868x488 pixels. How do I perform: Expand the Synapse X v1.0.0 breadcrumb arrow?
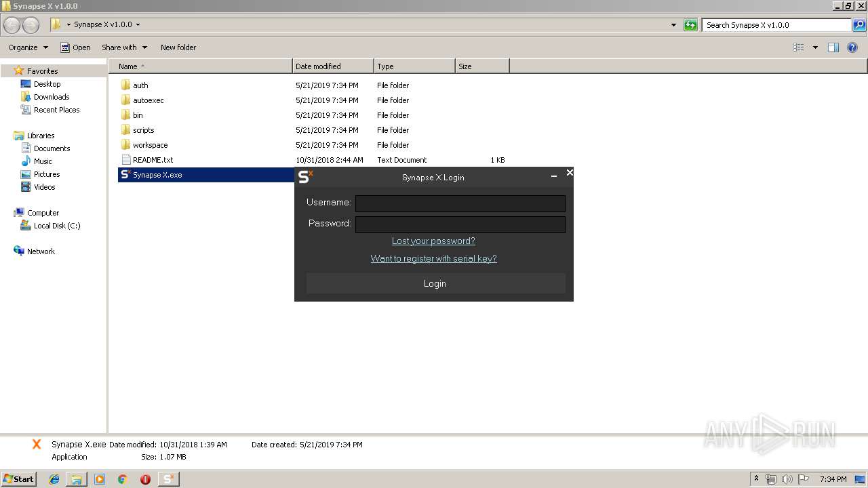point(138,24)
